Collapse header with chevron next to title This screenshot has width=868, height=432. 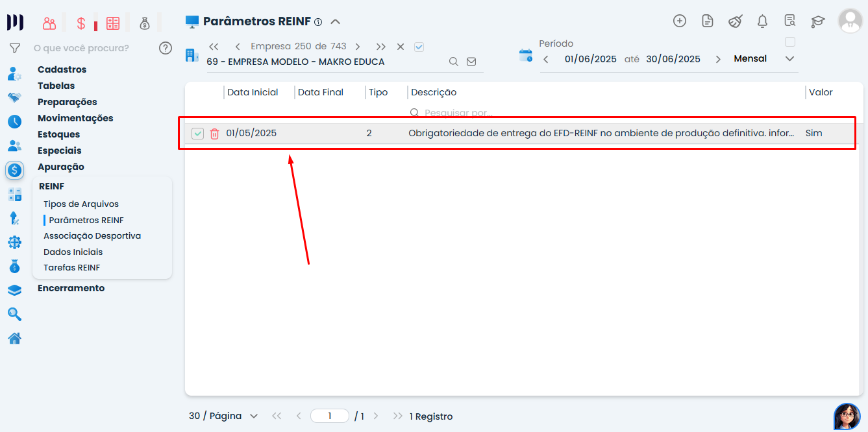[x=335, y=21]
